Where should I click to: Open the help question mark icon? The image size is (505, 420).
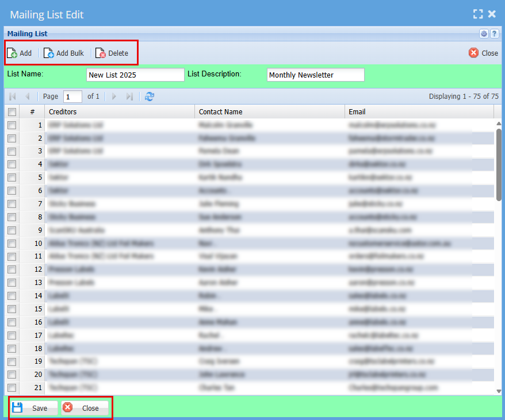495,33
